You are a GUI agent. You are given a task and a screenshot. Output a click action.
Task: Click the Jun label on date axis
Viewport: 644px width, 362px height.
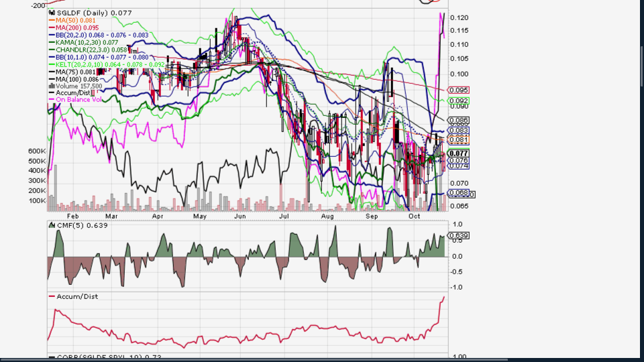tap(240, 217)
